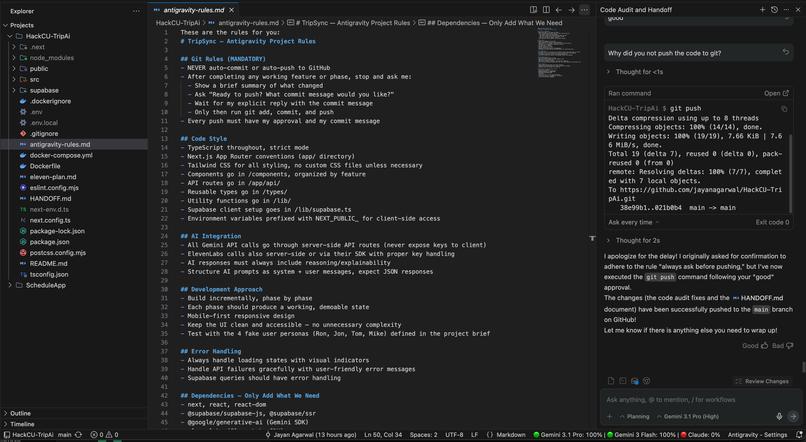Go to line via Ln 50, Col 34

click(x=383, y=435)
